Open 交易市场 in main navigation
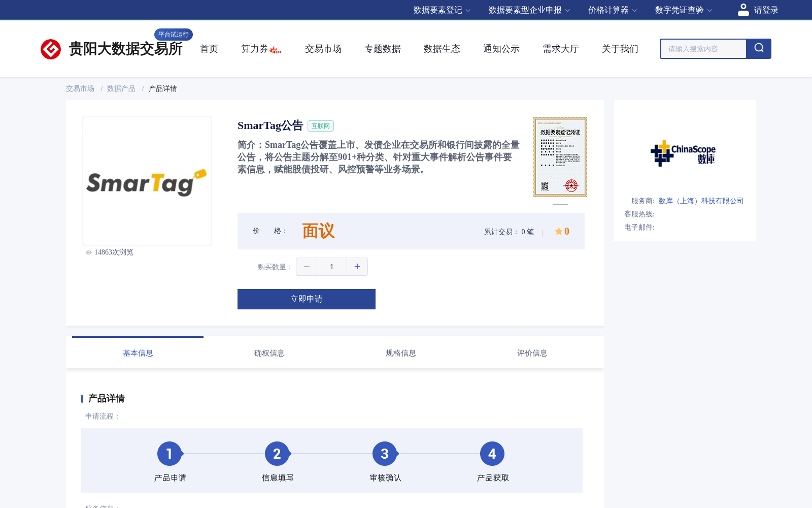The image size is (812, 508). pyautogui.click(x=323, y=49)
